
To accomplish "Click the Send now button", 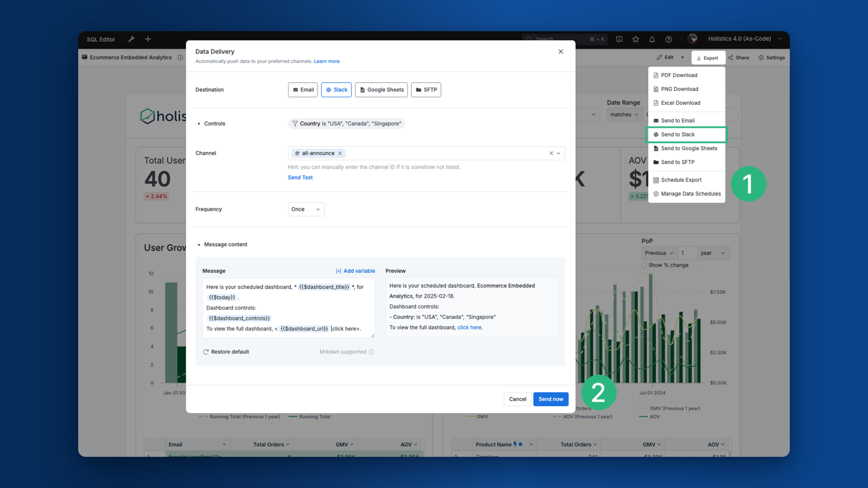I will pos(551,399).
